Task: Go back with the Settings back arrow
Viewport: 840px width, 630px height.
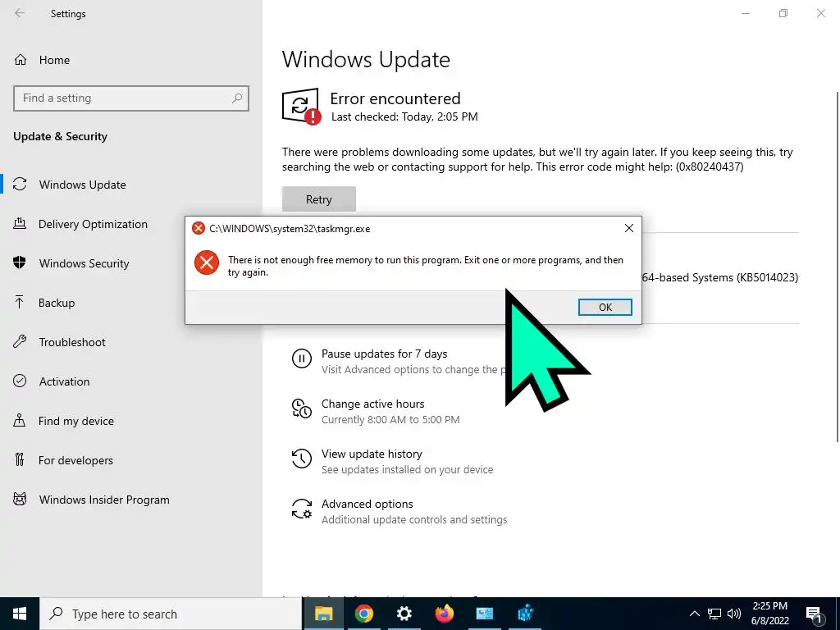Action: pos(20,13)
